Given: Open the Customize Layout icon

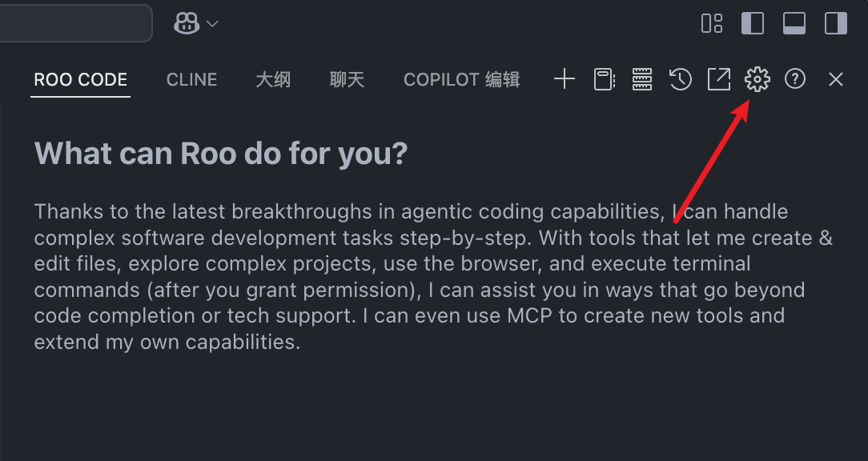Looking at the screenshot, I should pyautogui.click(x=712, y=23).
